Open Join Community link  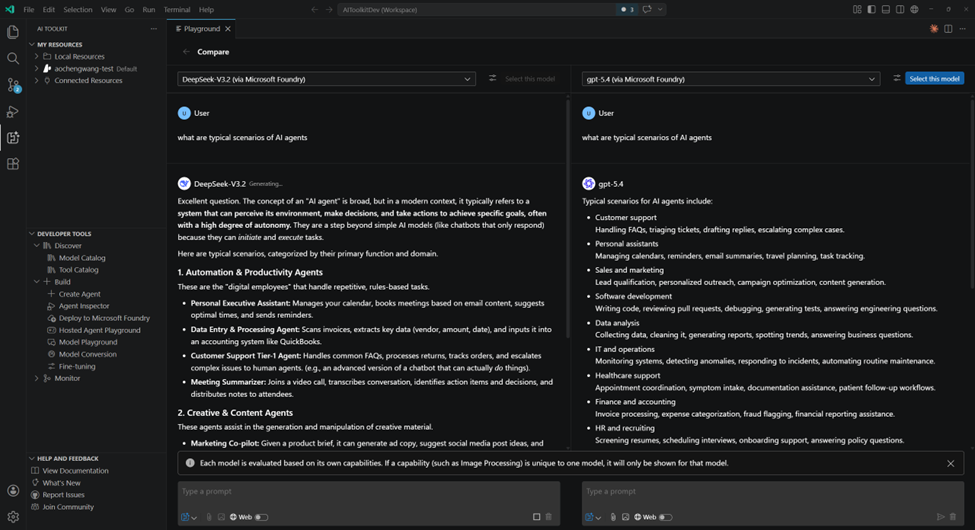pos(68,507)
